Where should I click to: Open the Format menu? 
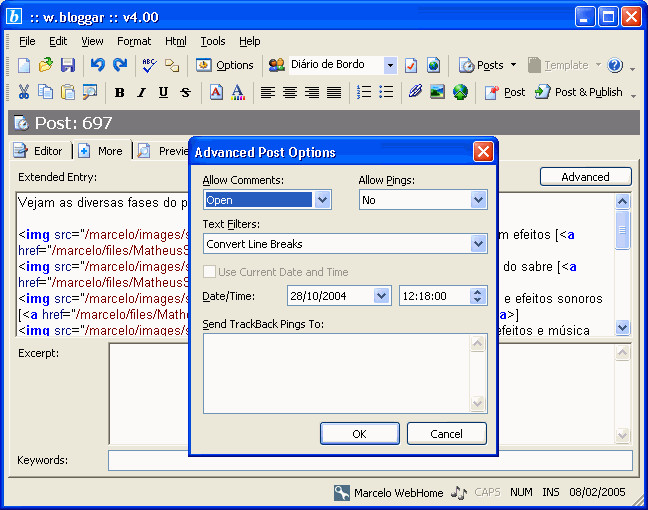(x=134, y=41)
